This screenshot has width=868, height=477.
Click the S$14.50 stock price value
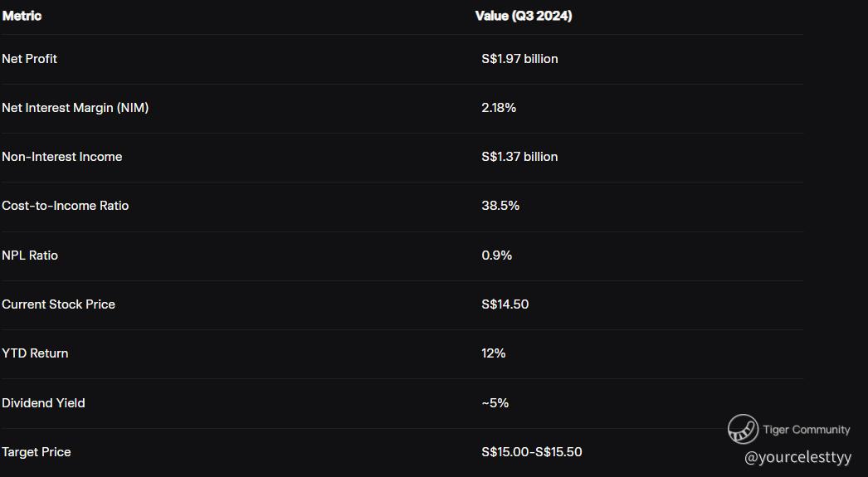tap(505, 304)
